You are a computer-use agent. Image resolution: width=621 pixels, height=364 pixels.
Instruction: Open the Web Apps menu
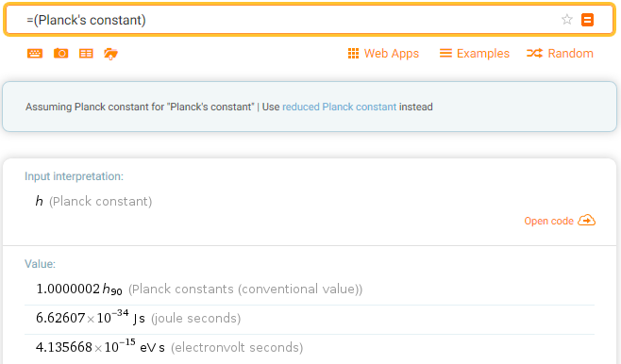[383, 54]
